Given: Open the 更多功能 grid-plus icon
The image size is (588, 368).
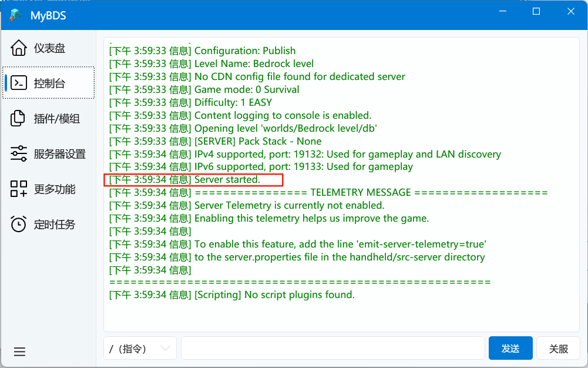Looking at the screenshot, I should (x=19, y=189).
